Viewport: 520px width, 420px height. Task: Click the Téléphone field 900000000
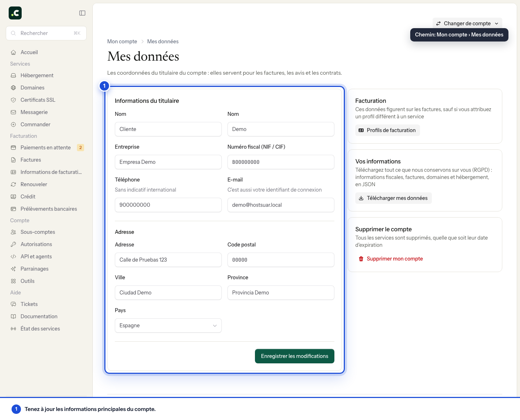(x=168, y=205)
